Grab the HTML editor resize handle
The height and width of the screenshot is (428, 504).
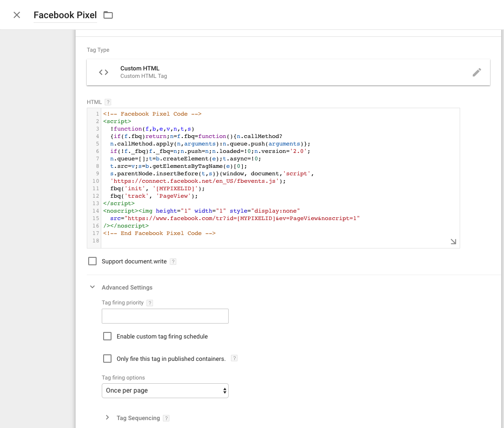[453, 242]
